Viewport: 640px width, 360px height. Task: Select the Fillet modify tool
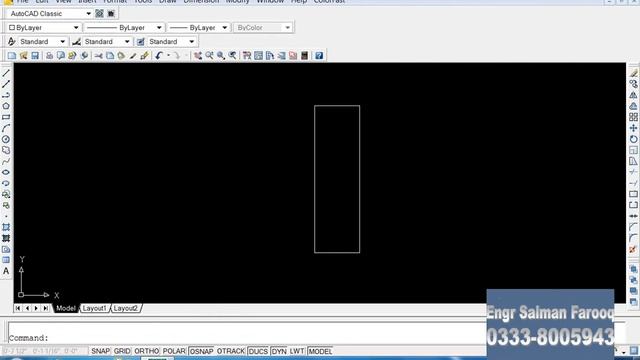click(633, 238)
